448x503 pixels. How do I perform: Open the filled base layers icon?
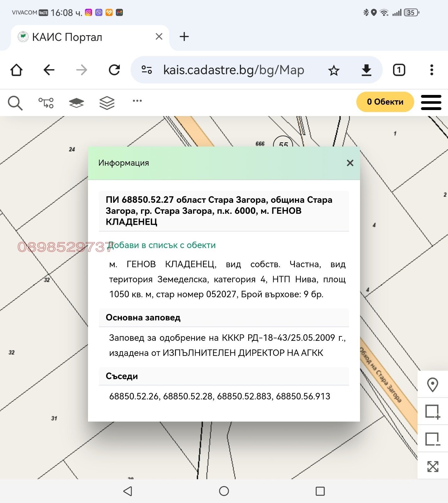pos(76,103)
